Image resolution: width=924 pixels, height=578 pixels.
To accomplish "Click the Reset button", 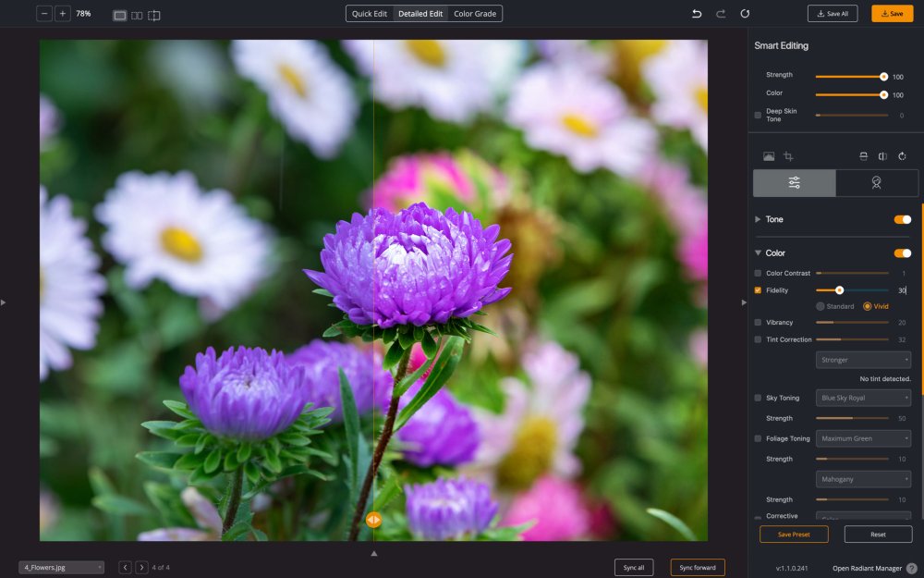I will (878, 535).
